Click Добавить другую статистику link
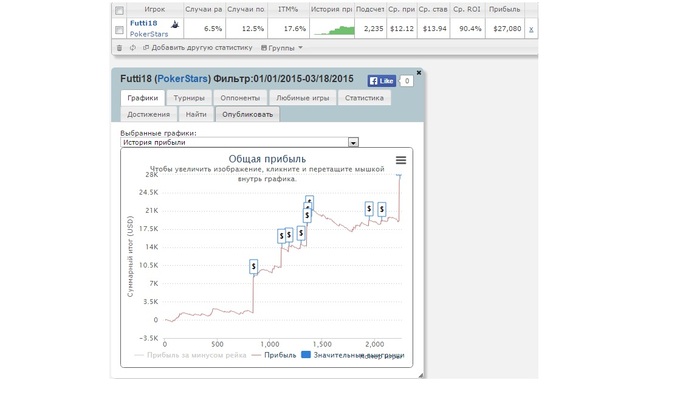700x394 pixels. tap(197, 48)
